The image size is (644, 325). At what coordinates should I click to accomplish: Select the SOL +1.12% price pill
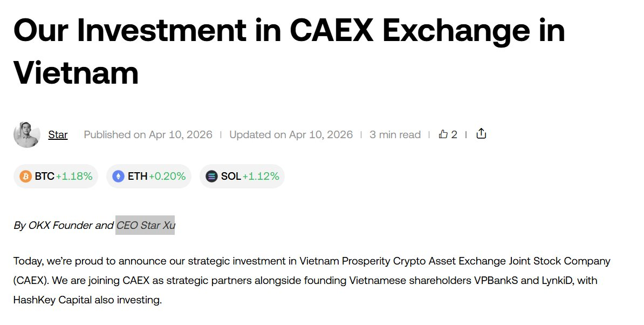[x=242, y=176]
